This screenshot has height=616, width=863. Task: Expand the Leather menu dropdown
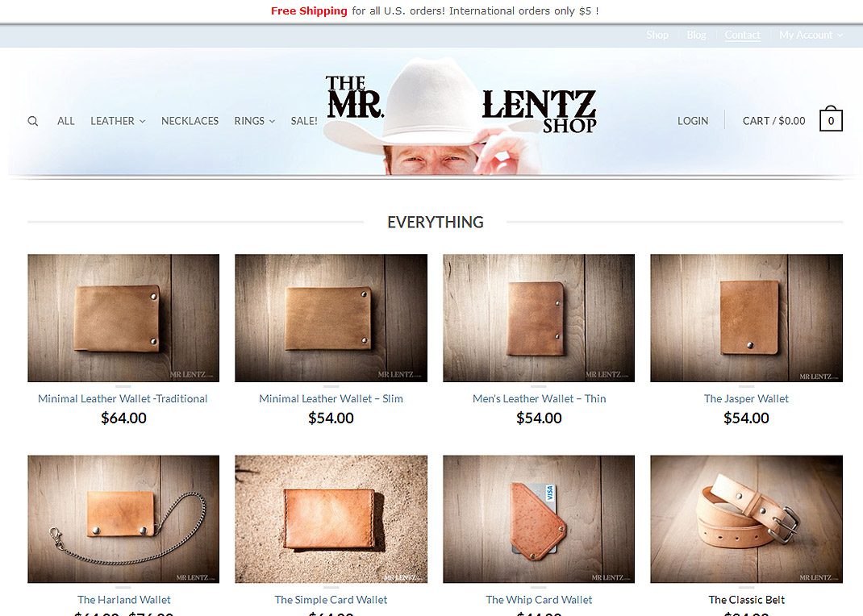(118, 121)
